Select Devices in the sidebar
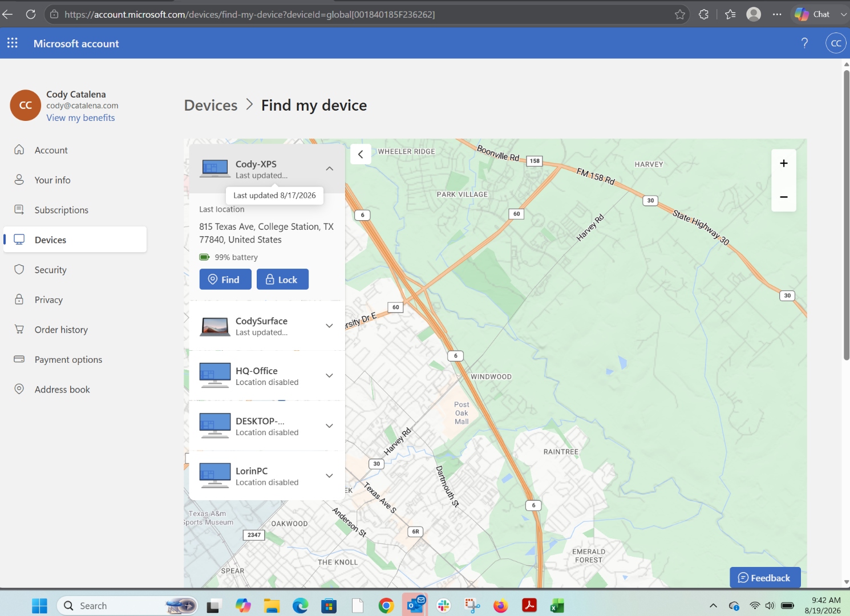 pos(75,240)
